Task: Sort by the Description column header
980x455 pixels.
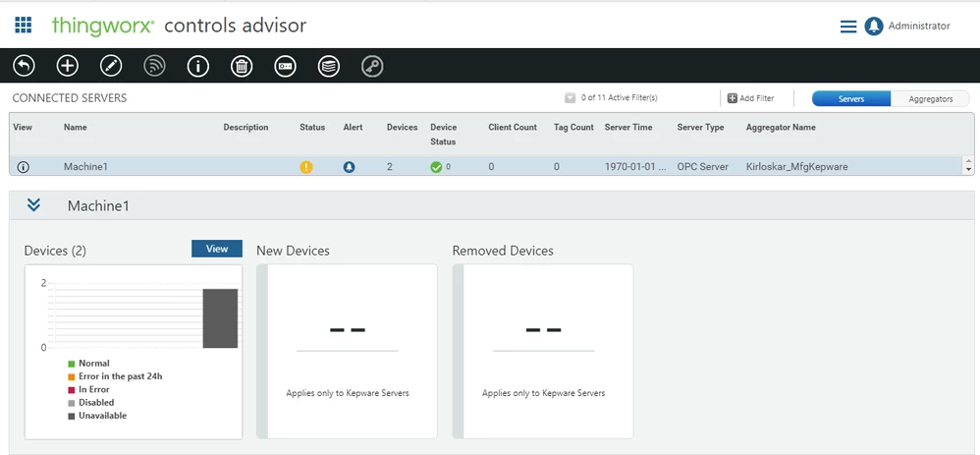Action: (x=245, y=127)
